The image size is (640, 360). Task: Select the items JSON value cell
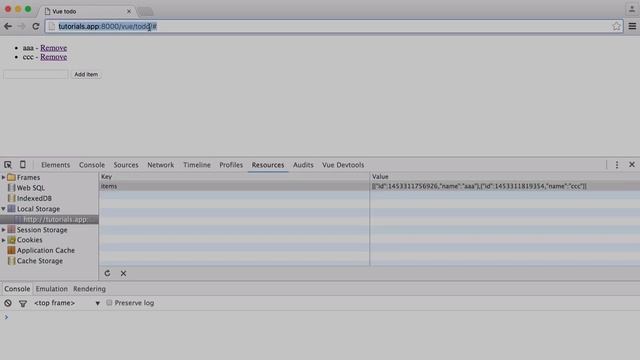pos(505,186)
